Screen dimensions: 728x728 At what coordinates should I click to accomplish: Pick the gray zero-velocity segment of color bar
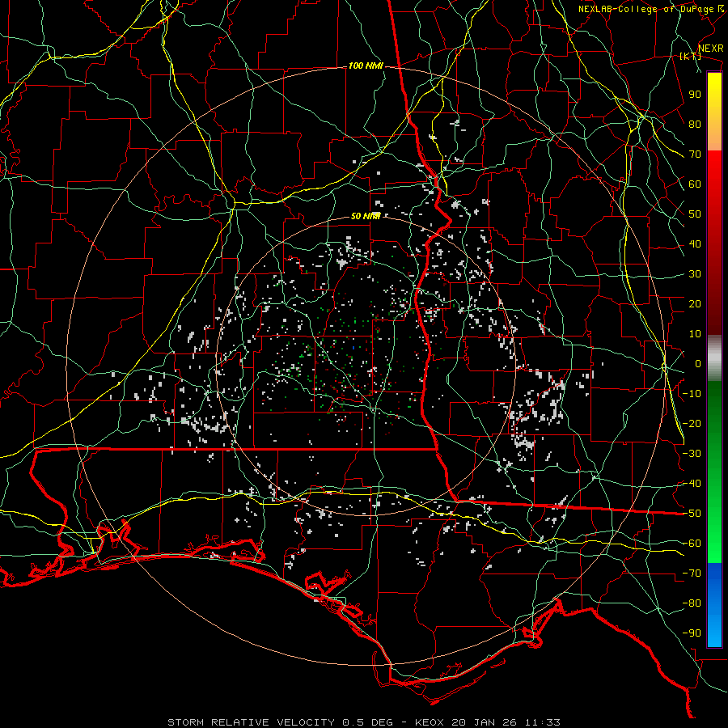coord(714,358)
